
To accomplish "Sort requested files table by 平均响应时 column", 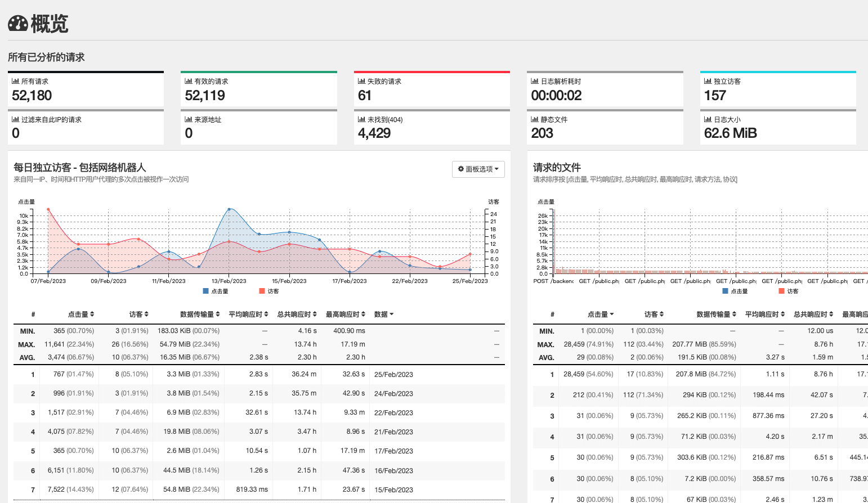I will click(x=765, y=314).
